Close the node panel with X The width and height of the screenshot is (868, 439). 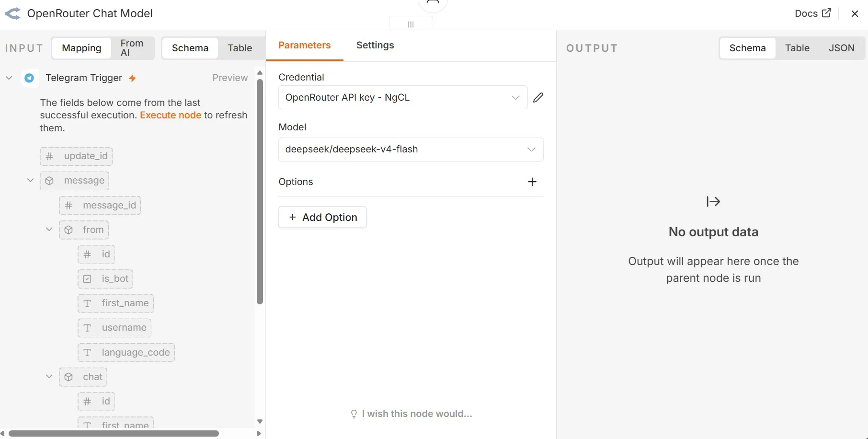(x=855, y=13)
